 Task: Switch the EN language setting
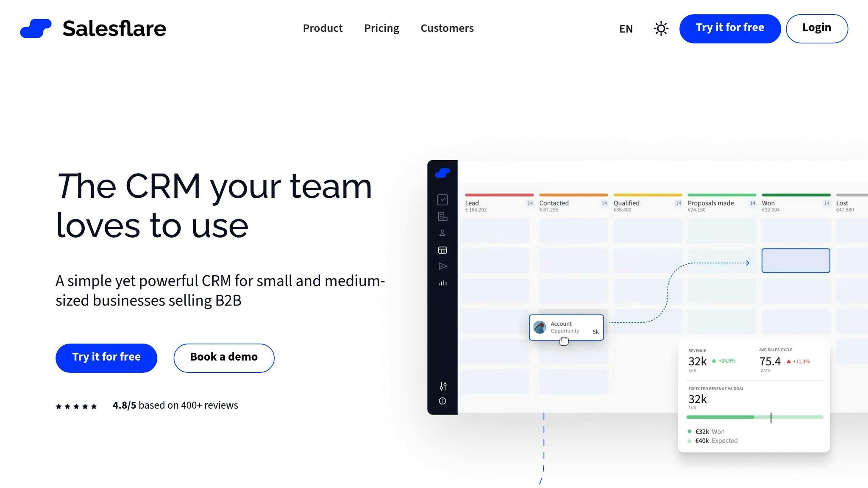coord(626,29)
